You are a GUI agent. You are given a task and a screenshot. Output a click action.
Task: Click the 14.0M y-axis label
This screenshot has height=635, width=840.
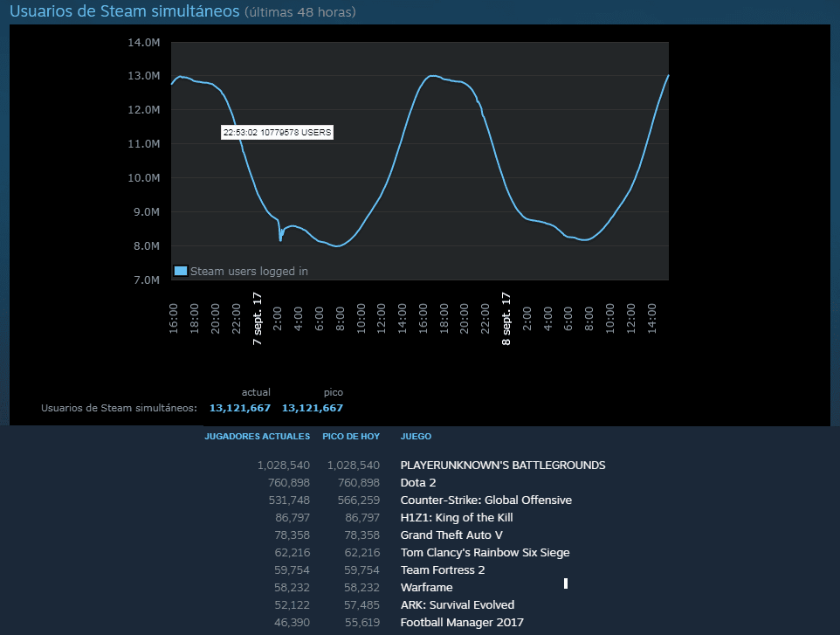(143, 42)
